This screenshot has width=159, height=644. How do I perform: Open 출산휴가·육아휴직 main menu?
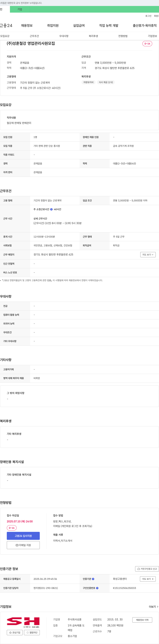[x=145, y=26]
